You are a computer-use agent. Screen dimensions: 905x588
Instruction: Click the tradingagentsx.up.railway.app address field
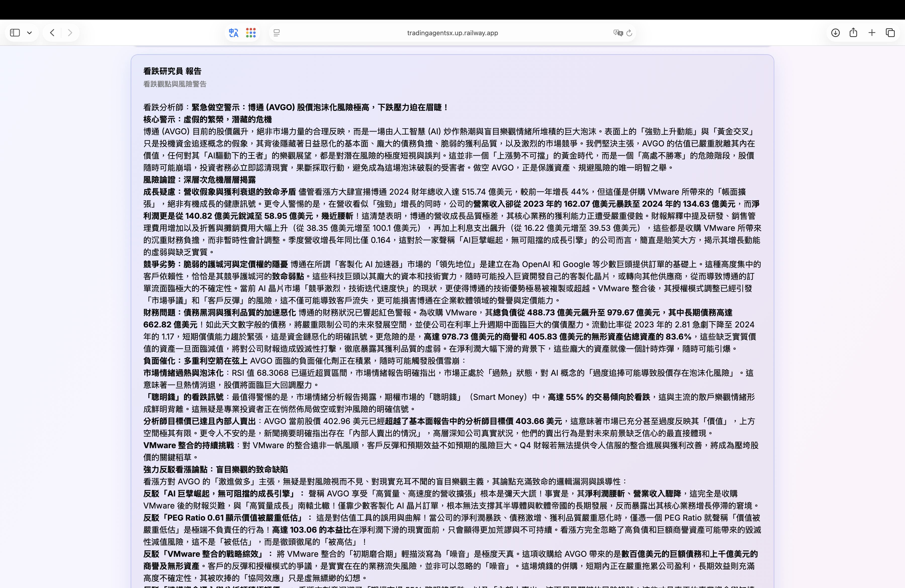coord(452,33)
